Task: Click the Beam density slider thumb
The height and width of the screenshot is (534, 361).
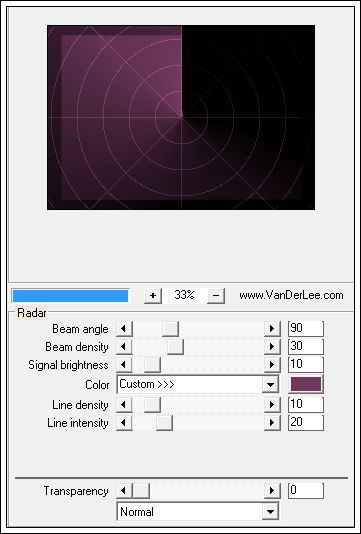Action: click(175, 347)
